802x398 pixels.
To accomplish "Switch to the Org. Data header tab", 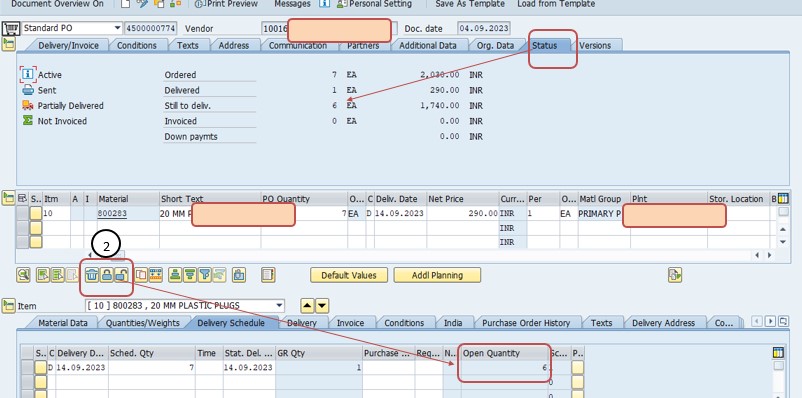I will (495, 45).
